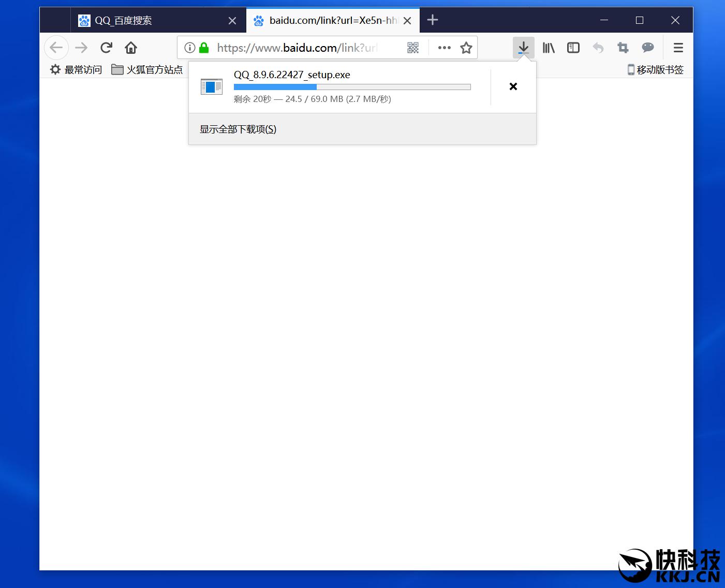Toggle the sidebar view icon
The width and height of the screenshot is (725, 588).
click(573, 48)
